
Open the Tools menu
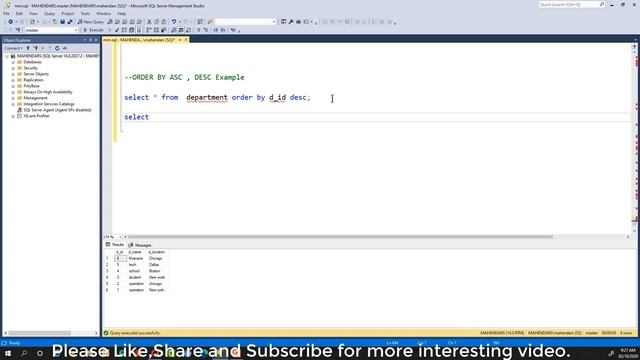point(85,13)
